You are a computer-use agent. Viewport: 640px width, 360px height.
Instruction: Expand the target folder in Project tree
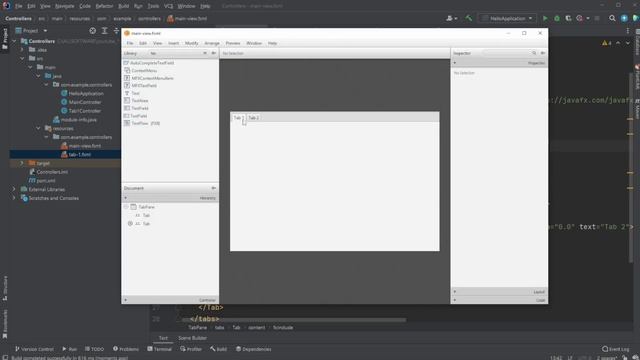pos(22,163)
